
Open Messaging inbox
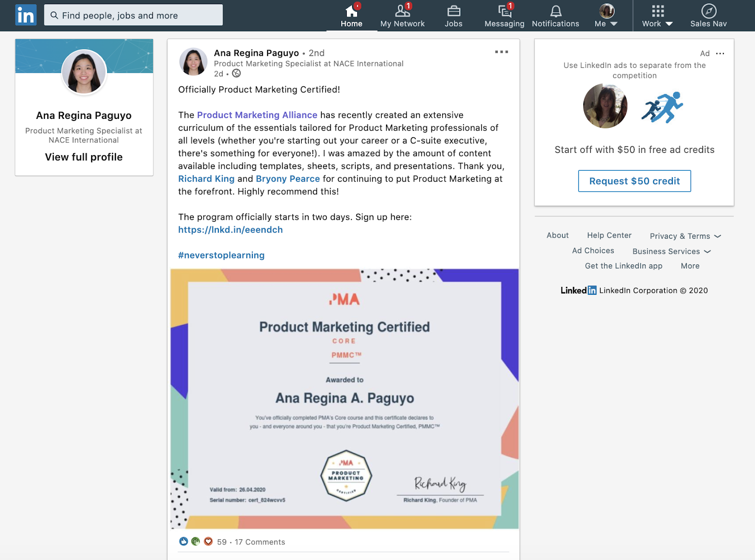[x=504, y=16]
